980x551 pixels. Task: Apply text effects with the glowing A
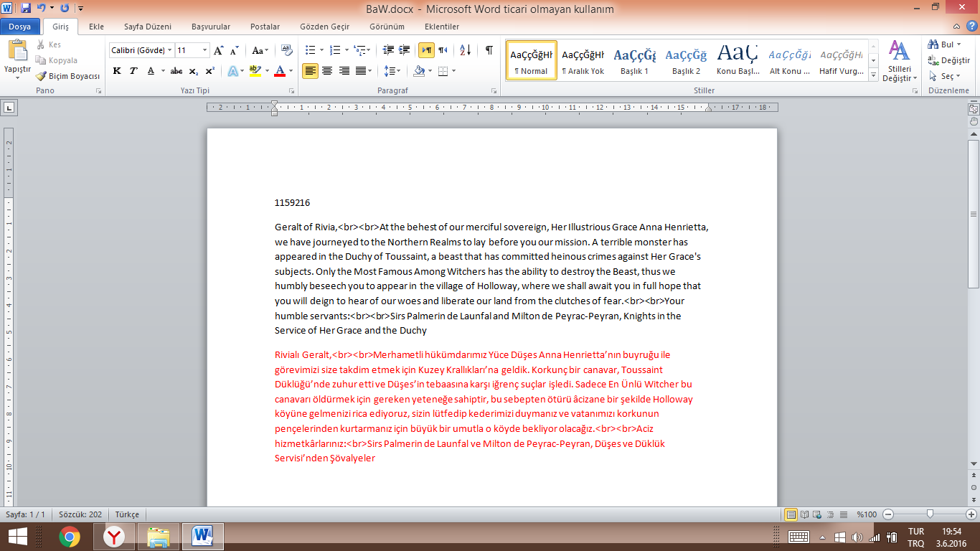coord(232,71)
